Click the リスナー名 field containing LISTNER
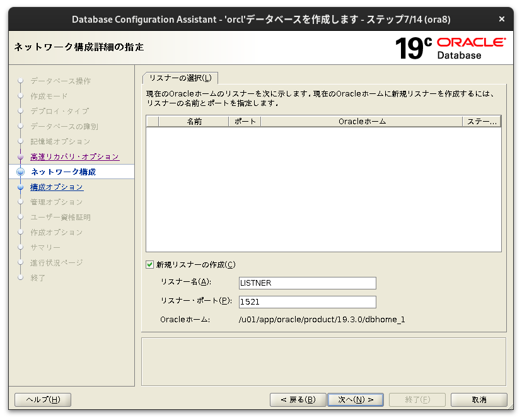This screenshot has width=522, height=420. pyautogui.click(x=307, y=283)
